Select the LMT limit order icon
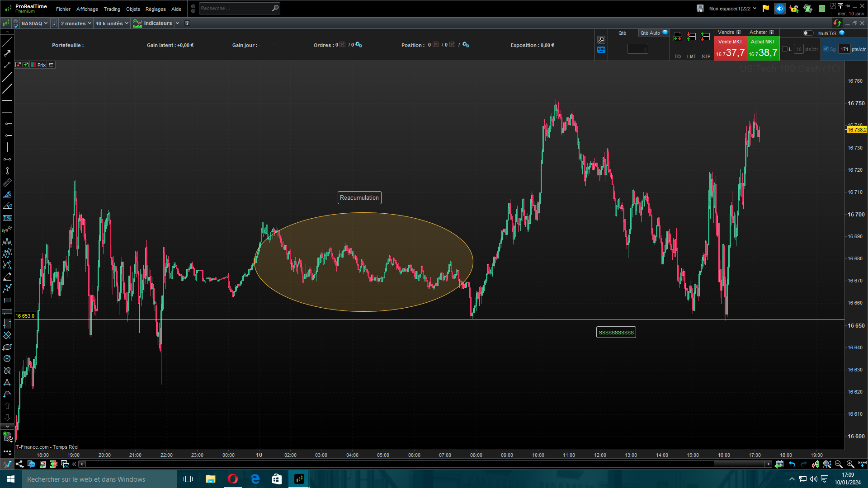 point(691,38)
